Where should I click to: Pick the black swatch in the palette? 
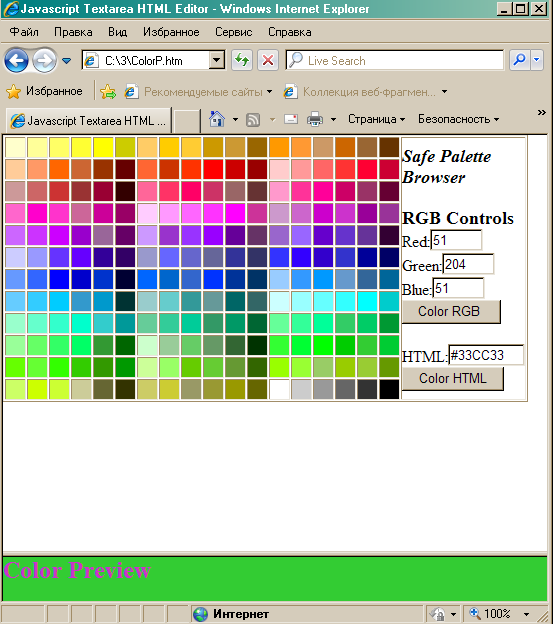click(x=389, y=389)
